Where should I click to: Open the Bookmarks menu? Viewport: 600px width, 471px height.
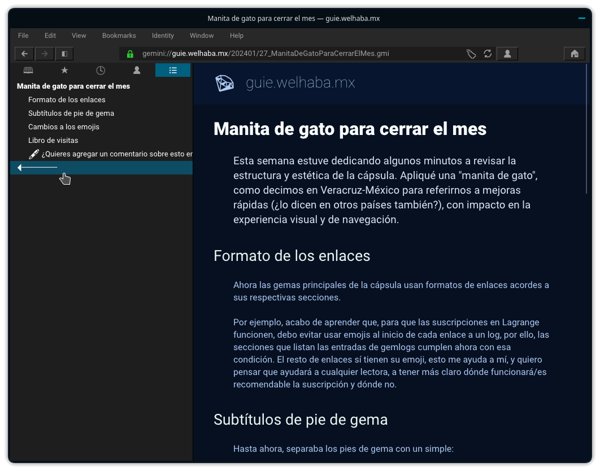118,35
